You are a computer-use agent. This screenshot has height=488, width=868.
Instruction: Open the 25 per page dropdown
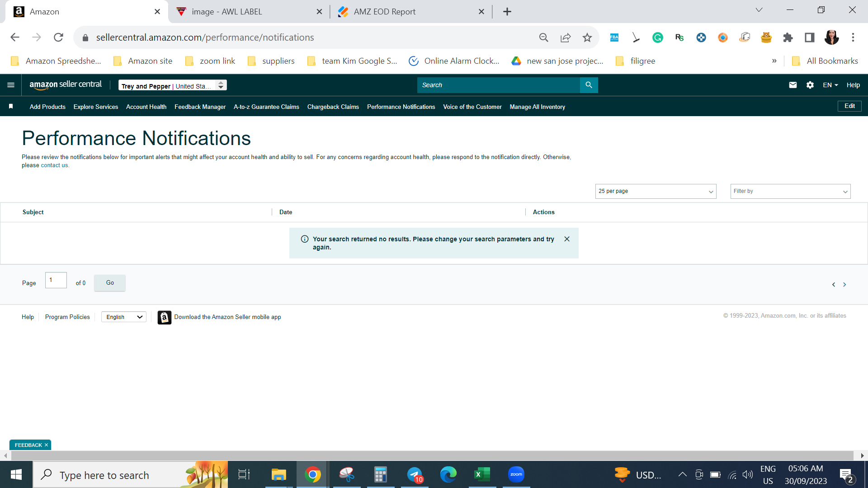pyautogui.click(x=656, y=191)
